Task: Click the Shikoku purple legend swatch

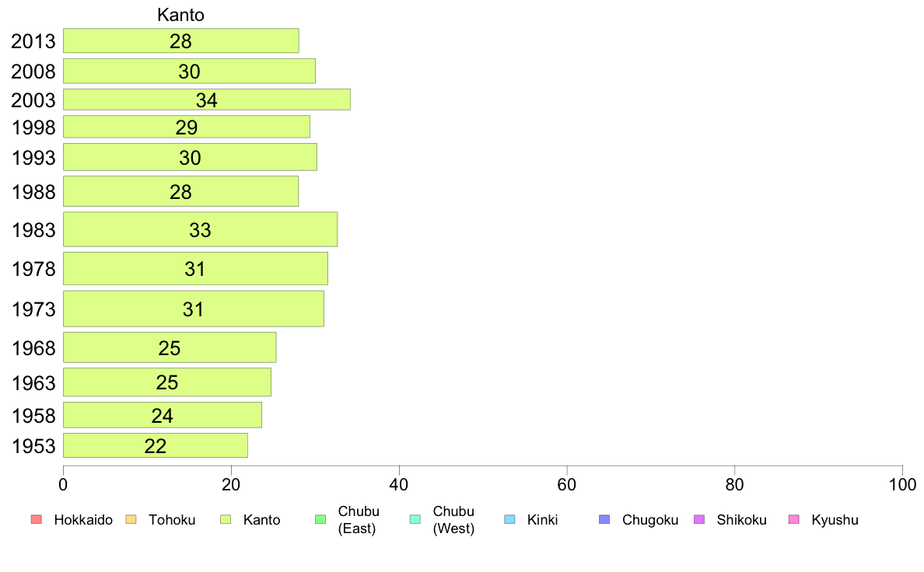Action: 699,519
